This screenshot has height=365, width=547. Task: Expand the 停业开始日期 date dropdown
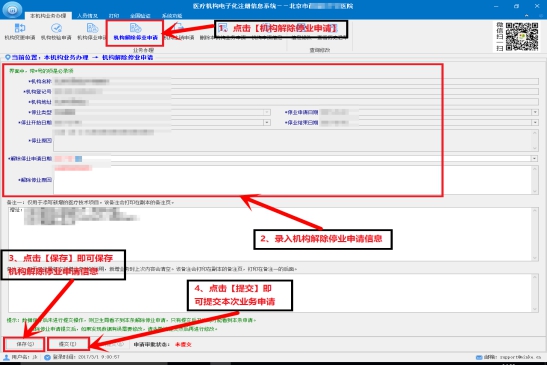tap(267, 122)
